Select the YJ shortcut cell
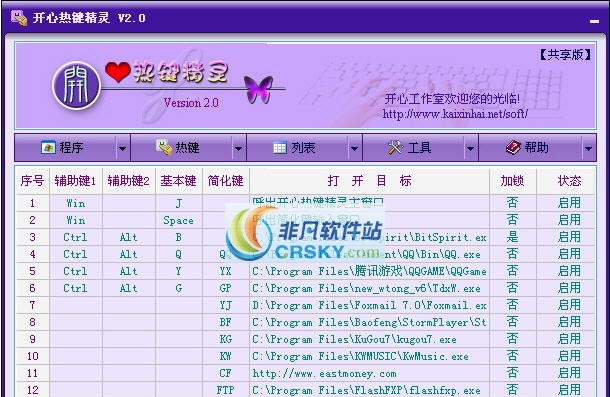Screen dimensions: 610x397 point(226,306)
